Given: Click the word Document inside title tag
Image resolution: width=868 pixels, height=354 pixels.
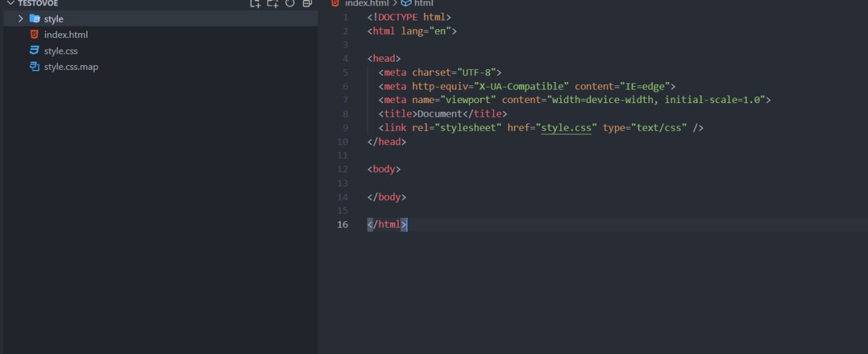Looking at the screenshot, I should tap(440, 114).
